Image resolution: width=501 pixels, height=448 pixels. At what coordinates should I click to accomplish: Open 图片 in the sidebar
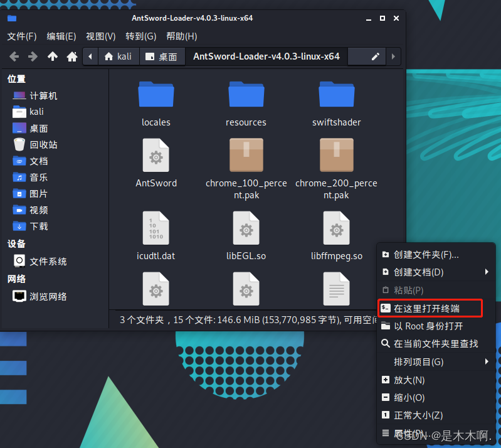pos(30,193)
